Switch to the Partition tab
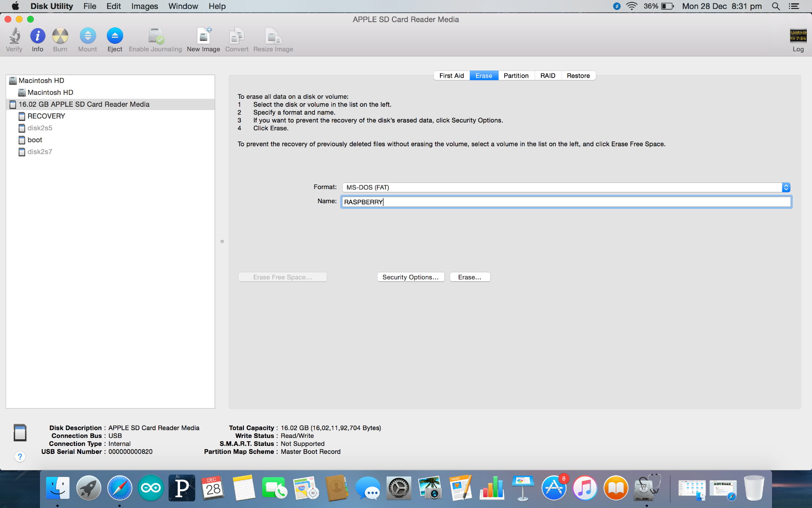This screenshot has height=508, width=812. [x=516, y=76]
